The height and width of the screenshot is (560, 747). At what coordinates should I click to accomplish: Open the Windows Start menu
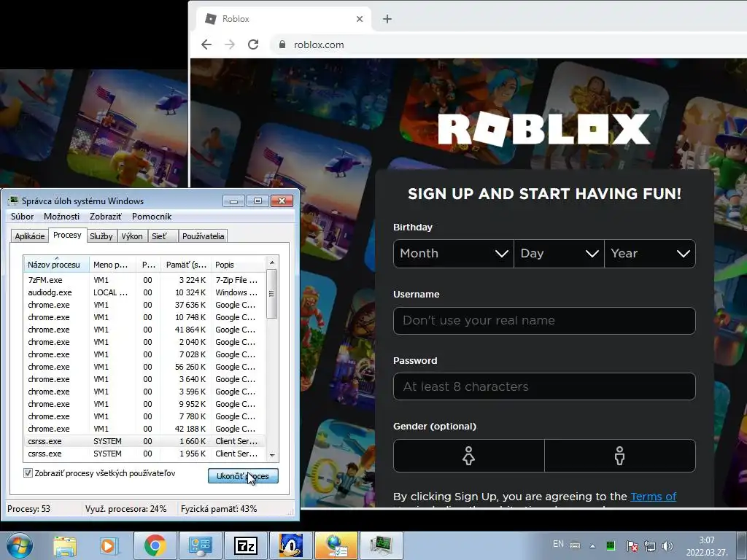[19, 545]
